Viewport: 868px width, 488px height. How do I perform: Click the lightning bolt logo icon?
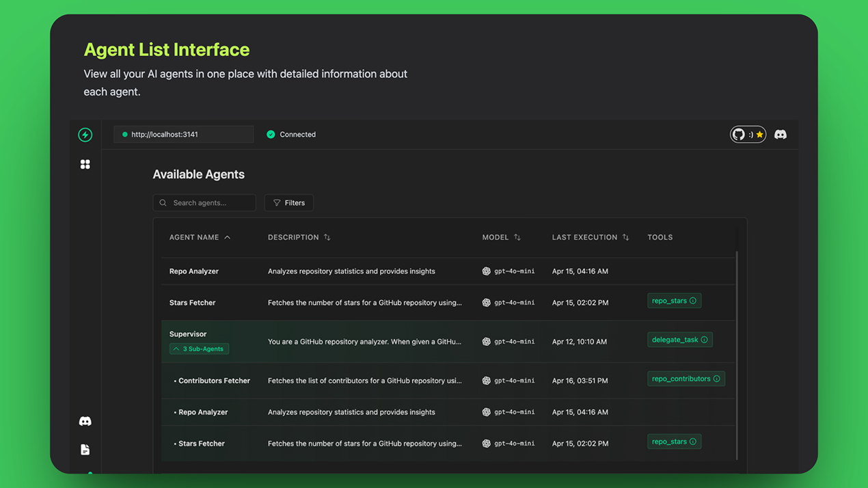[x=85, y=135]
